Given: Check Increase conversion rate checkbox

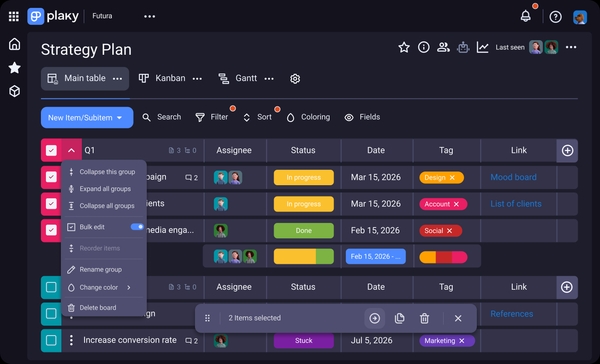Looking at the screenshot, I should tap(51, 340).
